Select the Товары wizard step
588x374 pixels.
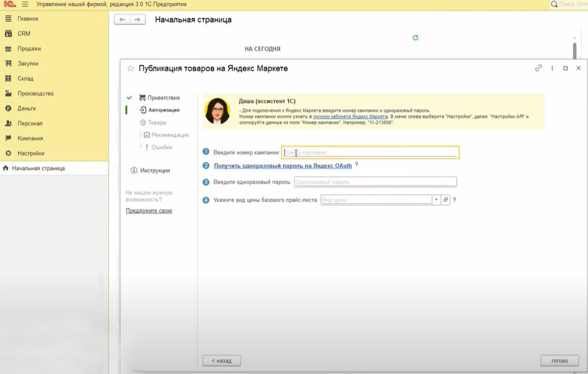pos(157,122)
